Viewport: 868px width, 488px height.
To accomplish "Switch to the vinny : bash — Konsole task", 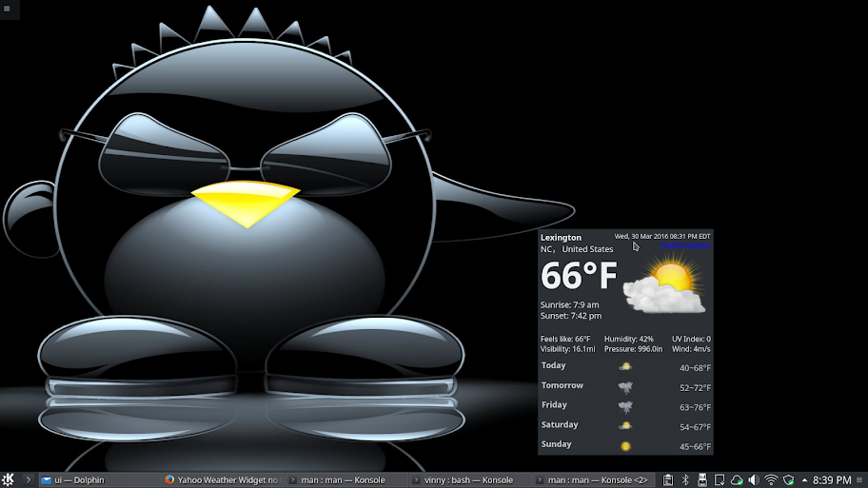I will point(470,479).
